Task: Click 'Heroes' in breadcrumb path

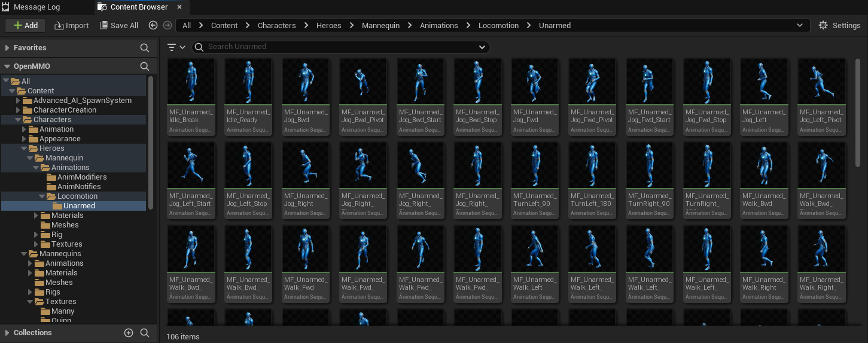Action: 329,25
